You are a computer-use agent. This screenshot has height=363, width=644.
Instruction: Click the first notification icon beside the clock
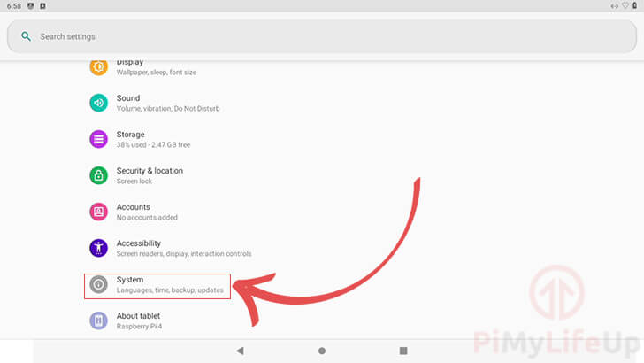(x=31, y=6)
